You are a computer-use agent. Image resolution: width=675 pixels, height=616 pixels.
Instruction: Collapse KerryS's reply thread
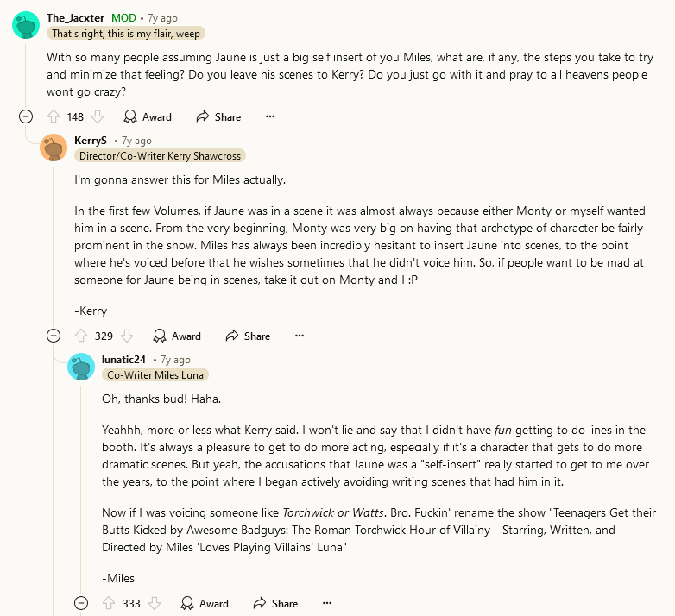[x=54, y=336]
